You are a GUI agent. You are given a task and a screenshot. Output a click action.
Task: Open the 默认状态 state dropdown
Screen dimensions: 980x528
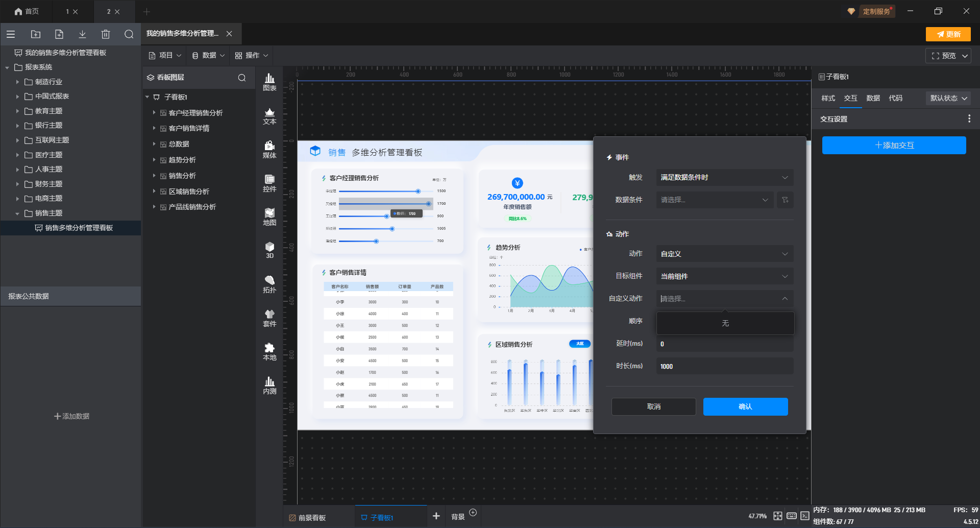click(948, 98)
